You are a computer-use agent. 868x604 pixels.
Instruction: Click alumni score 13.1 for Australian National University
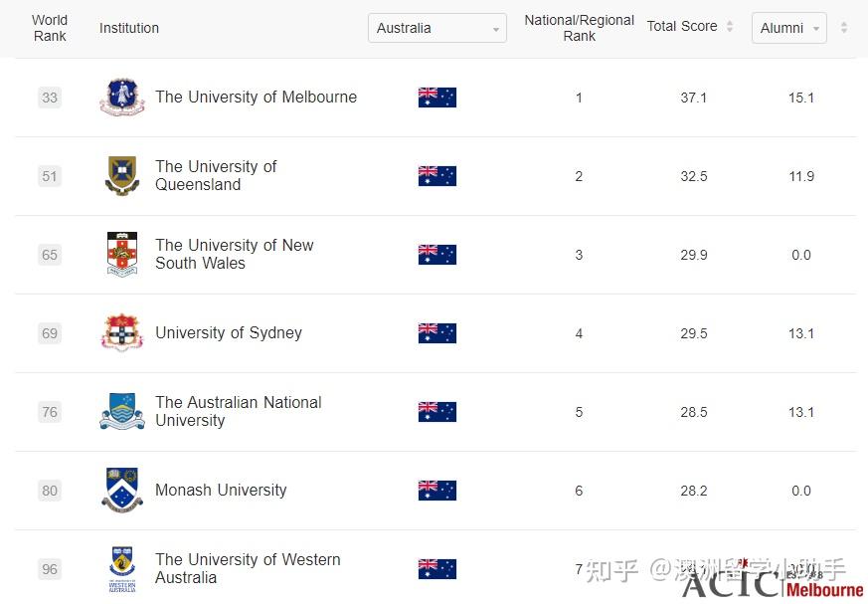[x=801, y=413]
